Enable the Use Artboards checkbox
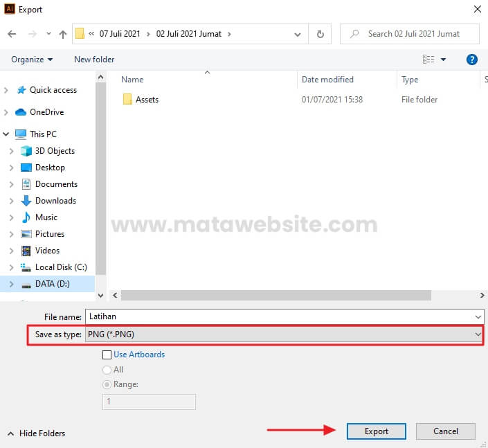 [107, 355]
